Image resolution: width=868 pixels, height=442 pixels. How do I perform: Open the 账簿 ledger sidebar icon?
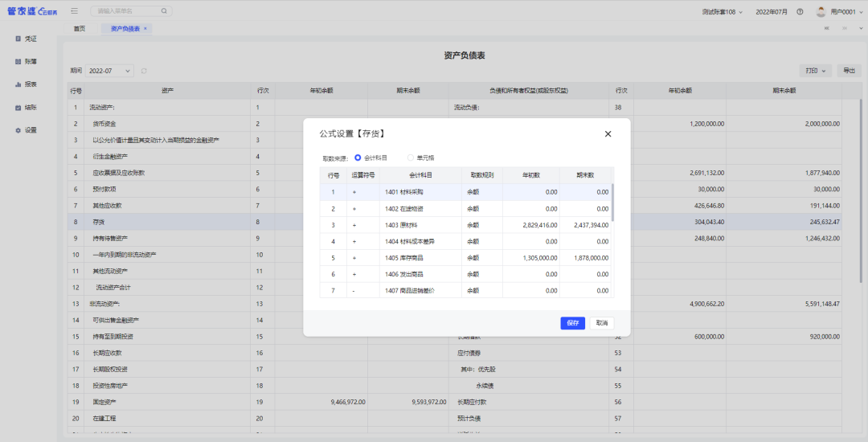[x=18, y=61]
